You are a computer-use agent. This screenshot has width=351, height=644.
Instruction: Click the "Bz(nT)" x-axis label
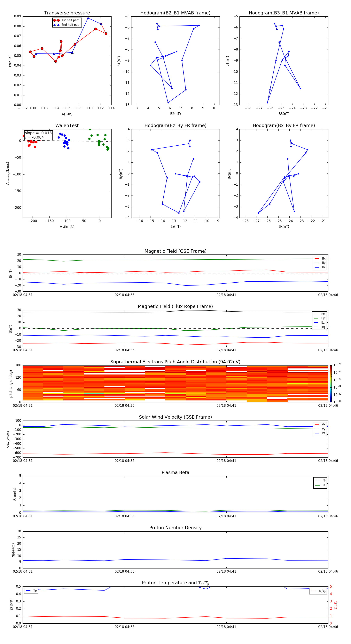[175, 227]
